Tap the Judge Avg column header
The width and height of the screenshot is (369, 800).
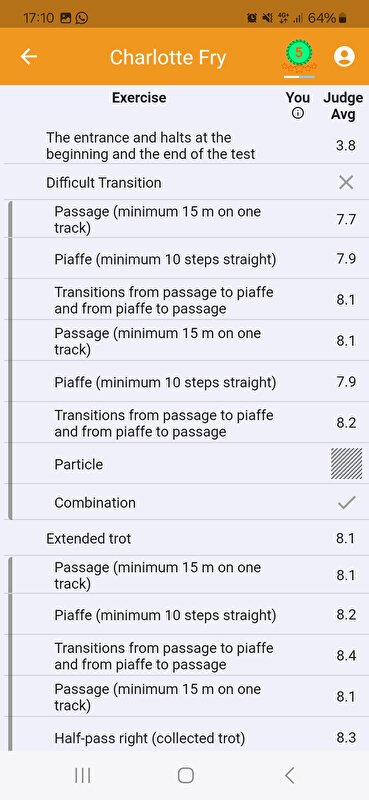coord(343,106)
